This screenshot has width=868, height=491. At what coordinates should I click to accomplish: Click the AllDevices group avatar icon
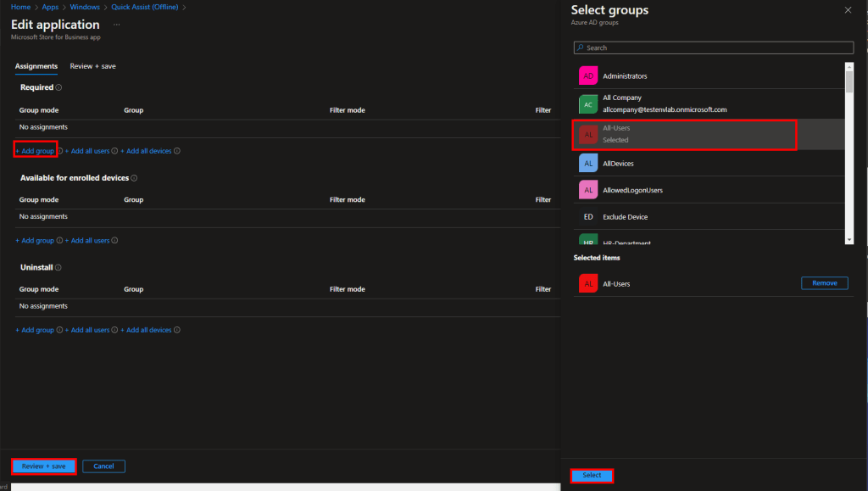pyautogui.click(x=588, y=163)
